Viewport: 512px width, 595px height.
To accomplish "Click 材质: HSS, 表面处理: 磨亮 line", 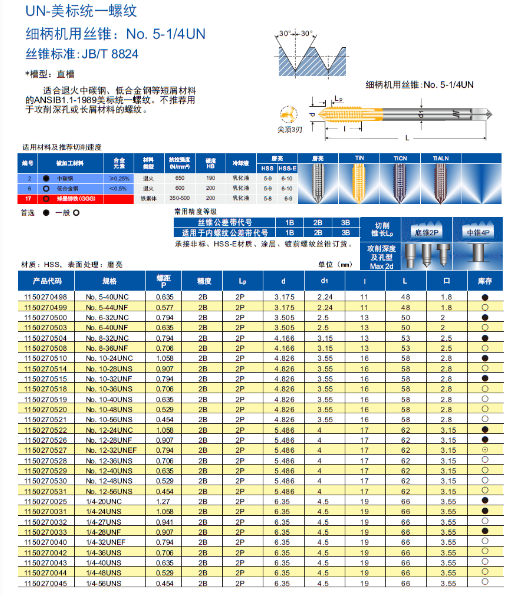I will [x=72, y=264].
